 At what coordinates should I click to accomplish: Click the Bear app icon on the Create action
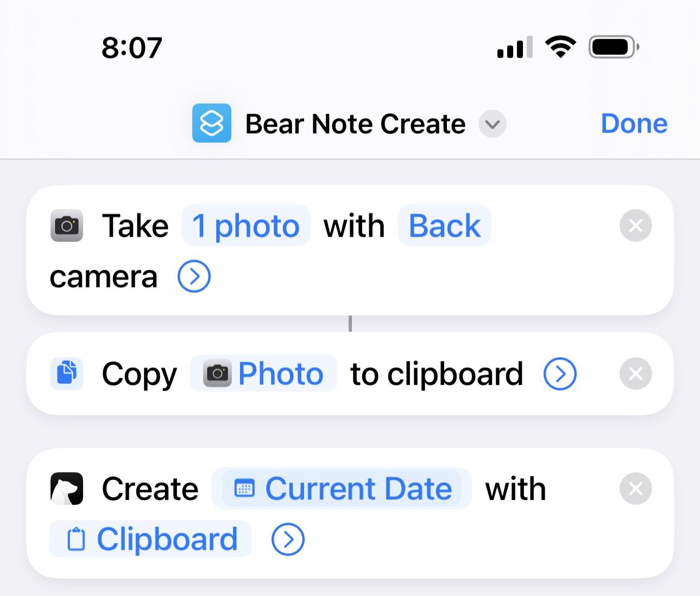point(66,489)
